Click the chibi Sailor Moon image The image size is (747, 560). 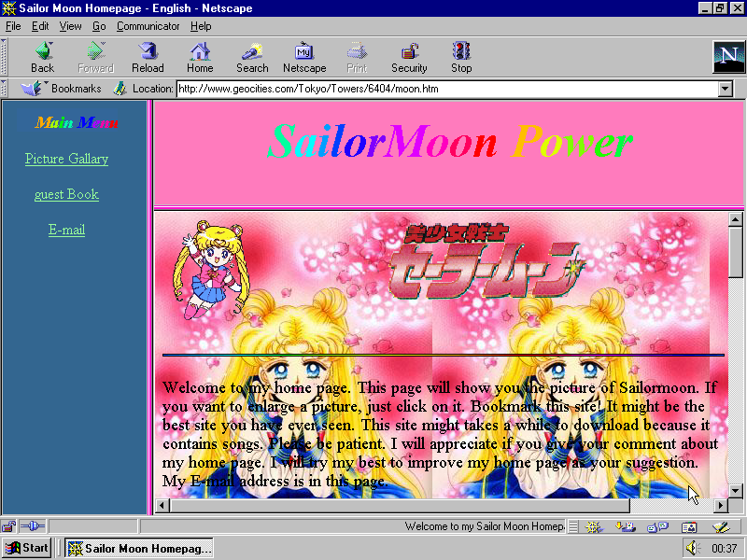point(210,270)
